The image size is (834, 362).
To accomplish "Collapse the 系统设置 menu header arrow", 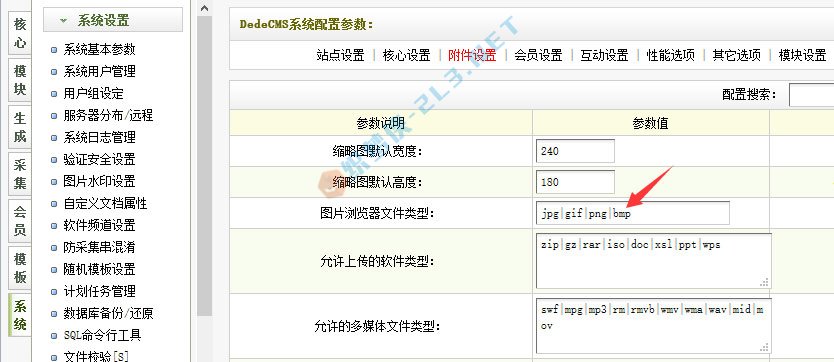I will point(64,21).
